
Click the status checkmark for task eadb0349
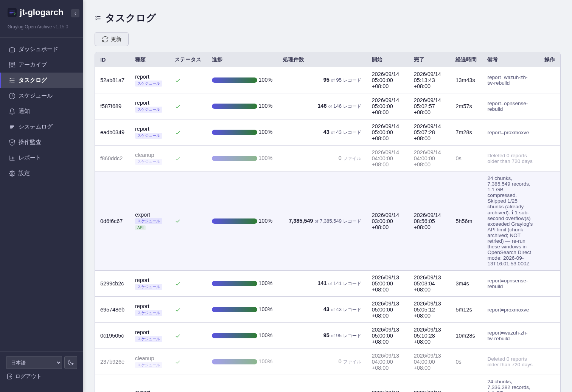[x=178, y=133]
